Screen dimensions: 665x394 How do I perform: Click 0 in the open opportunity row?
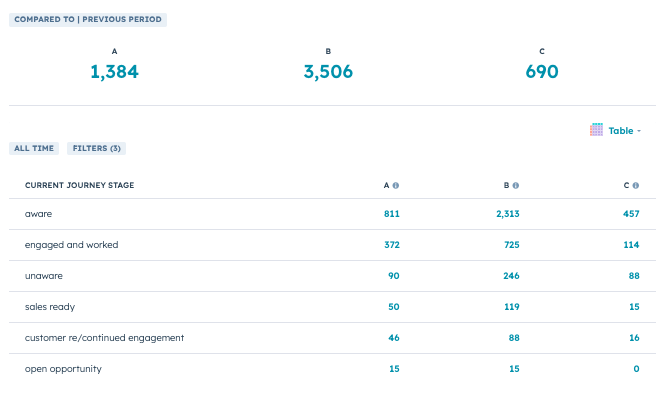tap(637, 369)
